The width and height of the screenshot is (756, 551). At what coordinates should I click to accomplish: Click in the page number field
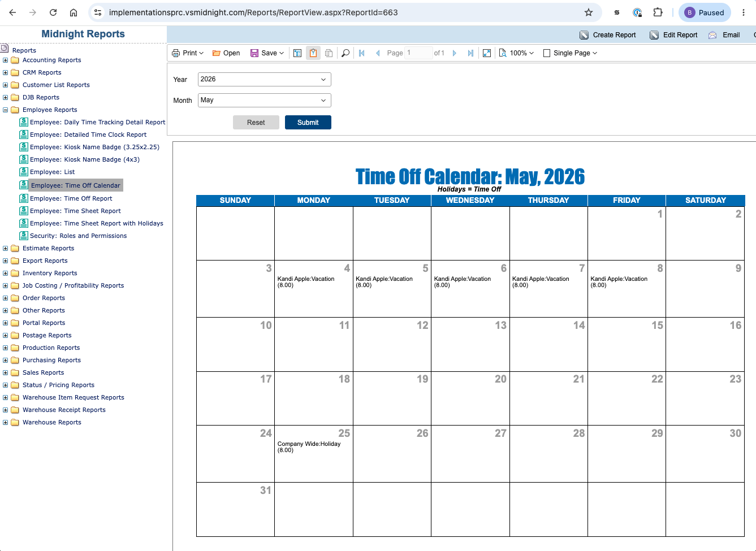tap(418, 53)
